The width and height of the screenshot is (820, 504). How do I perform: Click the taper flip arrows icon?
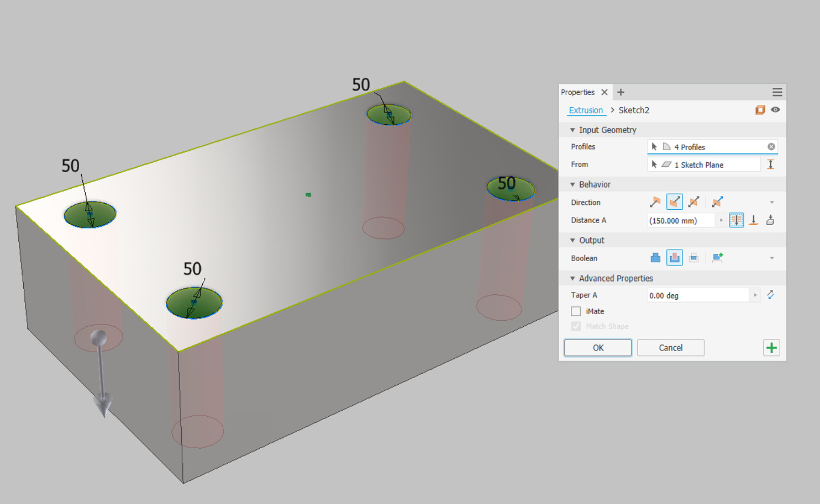(x=770, y=295)
